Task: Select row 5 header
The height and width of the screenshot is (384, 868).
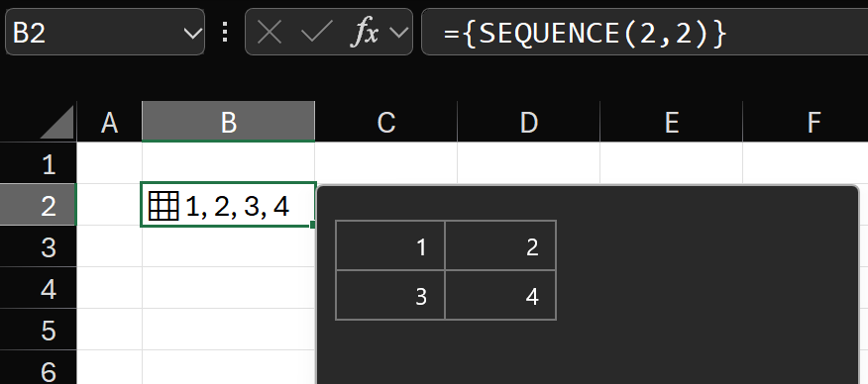Action: coord(39,330)
